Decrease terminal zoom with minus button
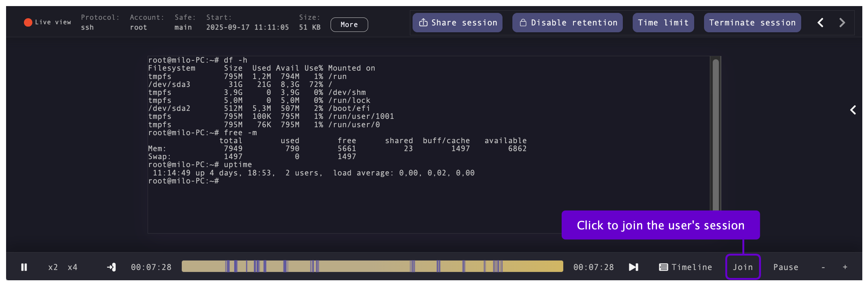This screenshot has height=289, width=868. click(823, 267)
